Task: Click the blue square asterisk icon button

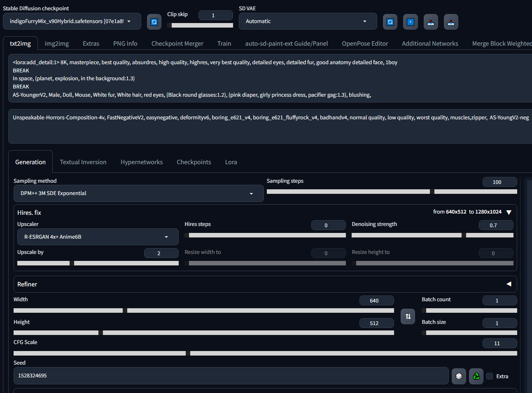Action: [410, 22]
